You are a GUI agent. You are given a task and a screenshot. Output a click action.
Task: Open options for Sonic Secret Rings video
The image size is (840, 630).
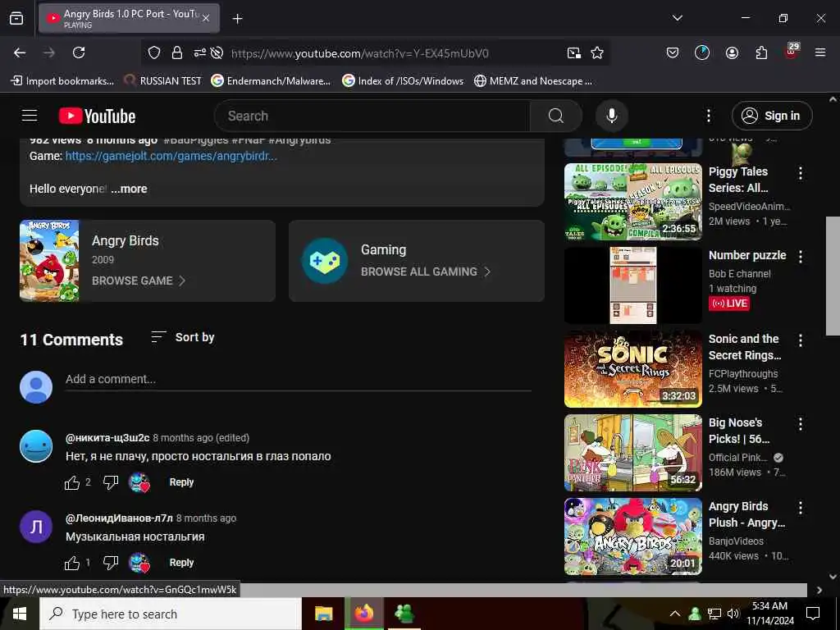pos(801,340)
